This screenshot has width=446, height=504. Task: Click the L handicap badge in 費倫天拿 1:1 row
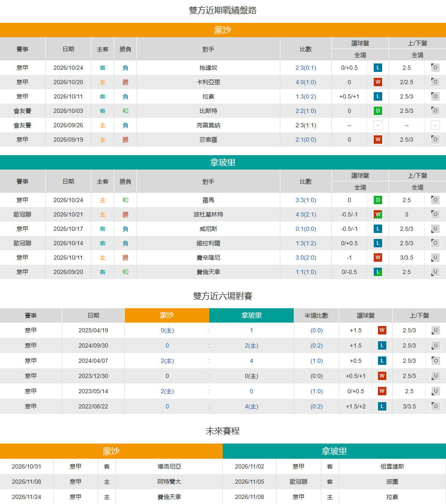tap(378, 272)
